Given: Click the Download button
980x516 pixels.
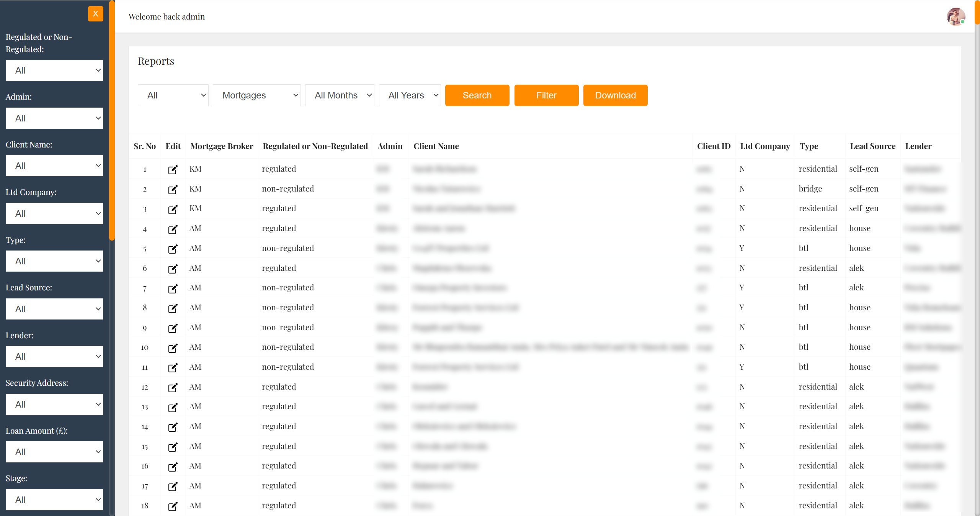Looking at the screenshot, I should [615, 95].
